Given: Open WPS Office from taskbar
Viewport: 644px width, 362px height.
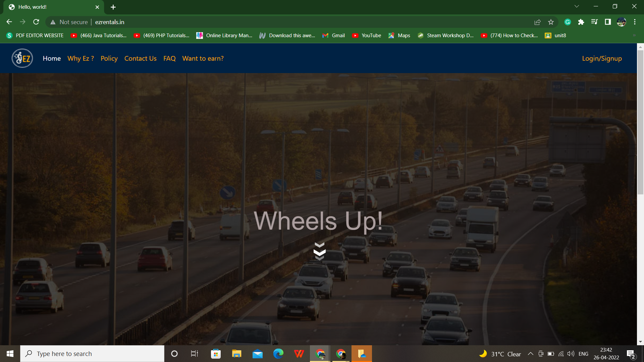Looking at the screenshot, I should (x=299, y=354).
